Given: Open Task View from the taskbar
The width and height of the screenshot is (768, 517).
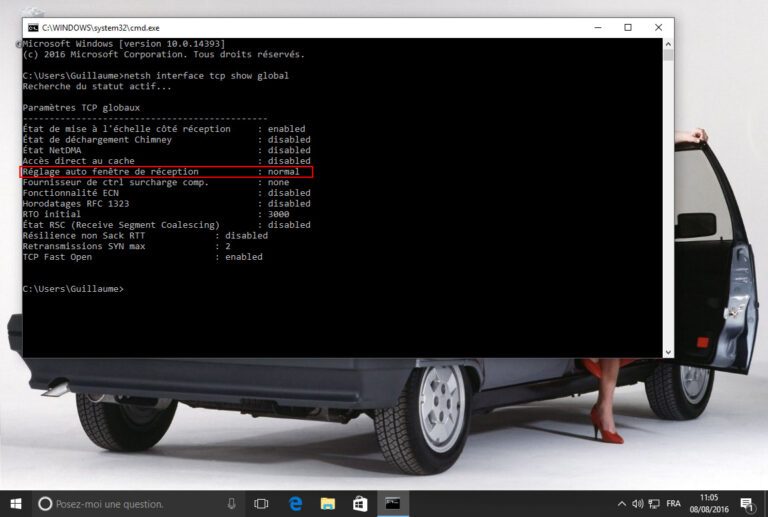Looking at the screenshot, I should tap(261, 504).
